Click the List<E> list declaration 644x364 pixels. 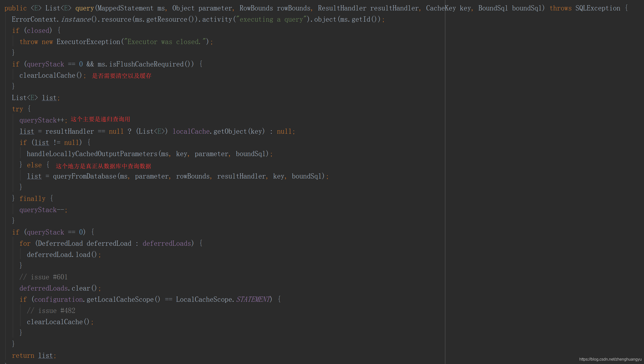point(36,98)
